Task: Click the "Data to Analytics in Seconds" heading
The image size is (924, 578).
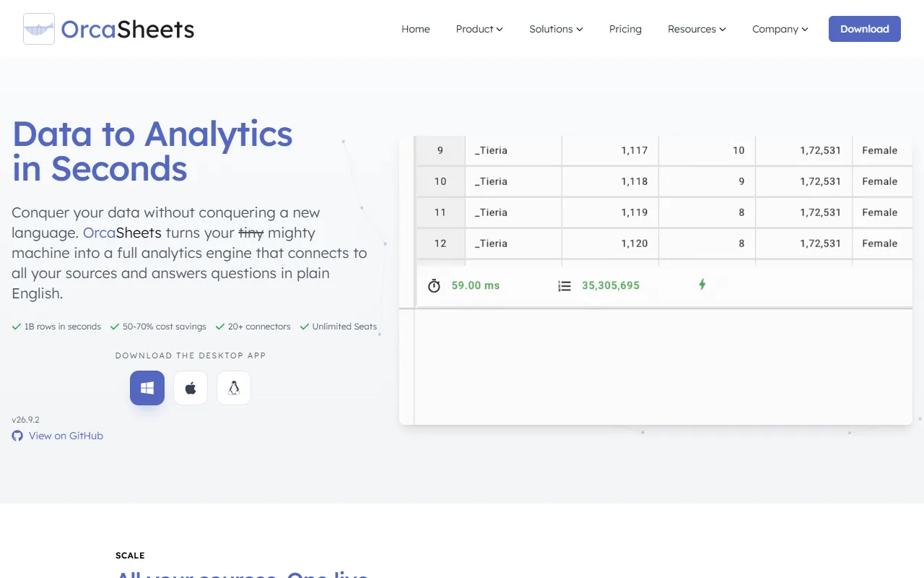Action: 152,151
